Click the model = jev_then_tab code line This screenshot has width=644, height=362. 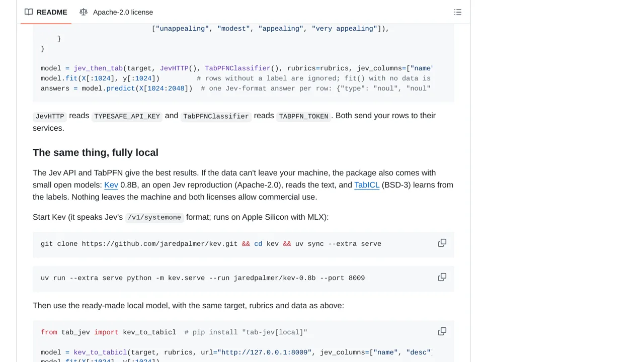pyautogui.click(x=236, y=68)
